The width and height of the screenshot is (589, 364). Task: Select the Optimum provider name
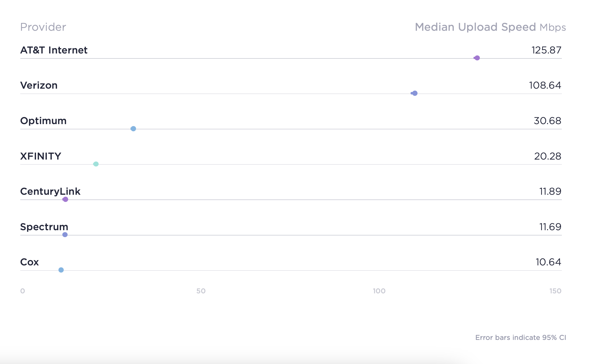pyautogui.click(x=43, y=121)
